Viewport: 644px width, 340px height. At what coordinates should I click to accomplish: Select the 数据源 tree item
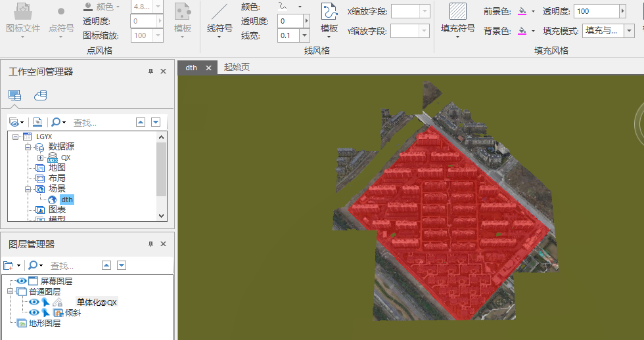[x=61, y=146]
